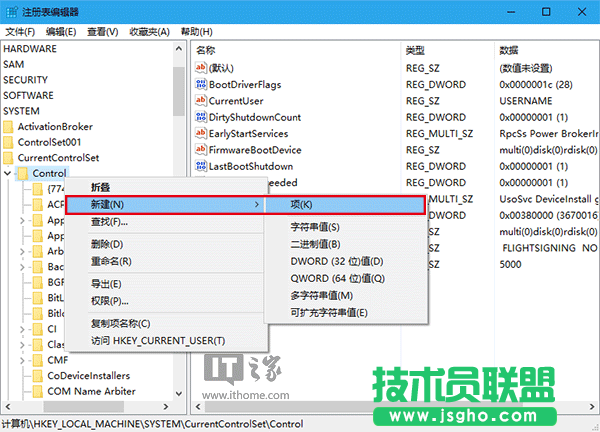This screenshot has width=600, height=432.
Task: Select the BootDriverFlags DWORD icon
Action: (201, 84)
